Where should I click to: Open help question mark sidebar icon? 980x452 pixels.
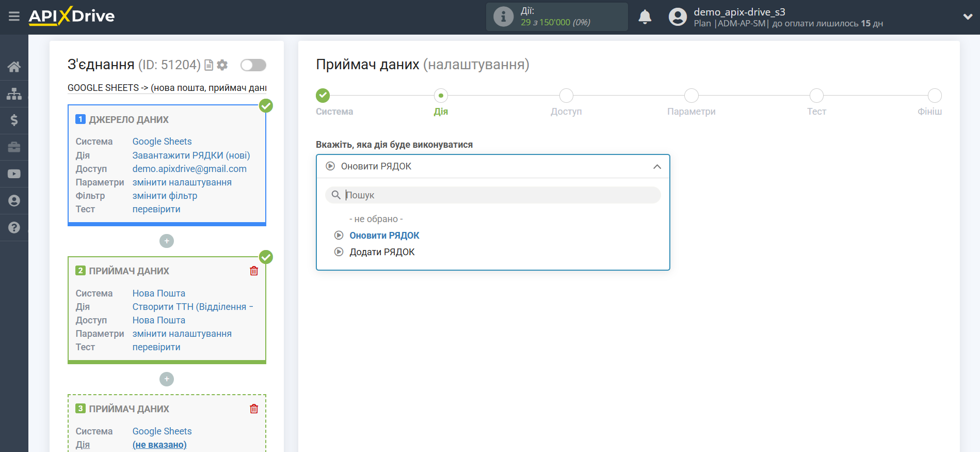point(14,228)
